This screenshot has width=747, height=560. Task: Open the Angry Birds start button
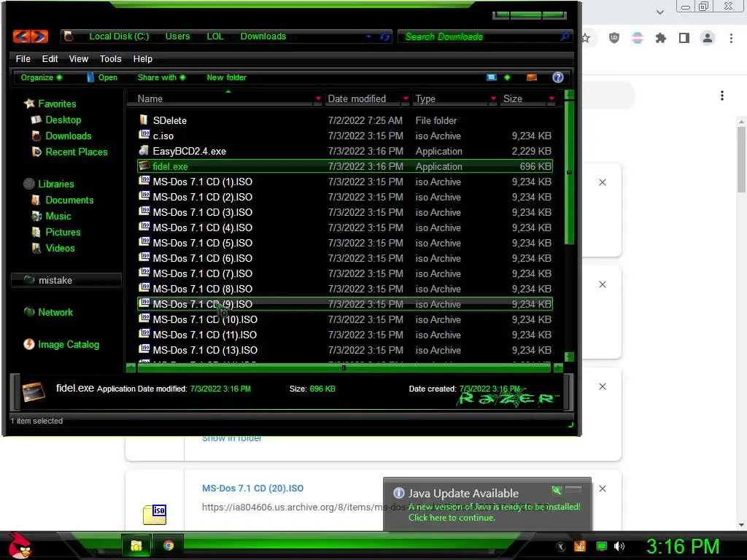(20, 545)
